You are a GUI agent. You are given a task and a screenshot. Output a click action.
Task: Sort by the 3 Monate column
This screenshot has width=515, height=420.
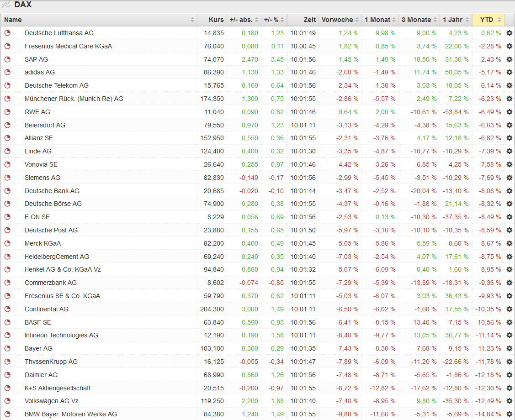click(419, 20)
